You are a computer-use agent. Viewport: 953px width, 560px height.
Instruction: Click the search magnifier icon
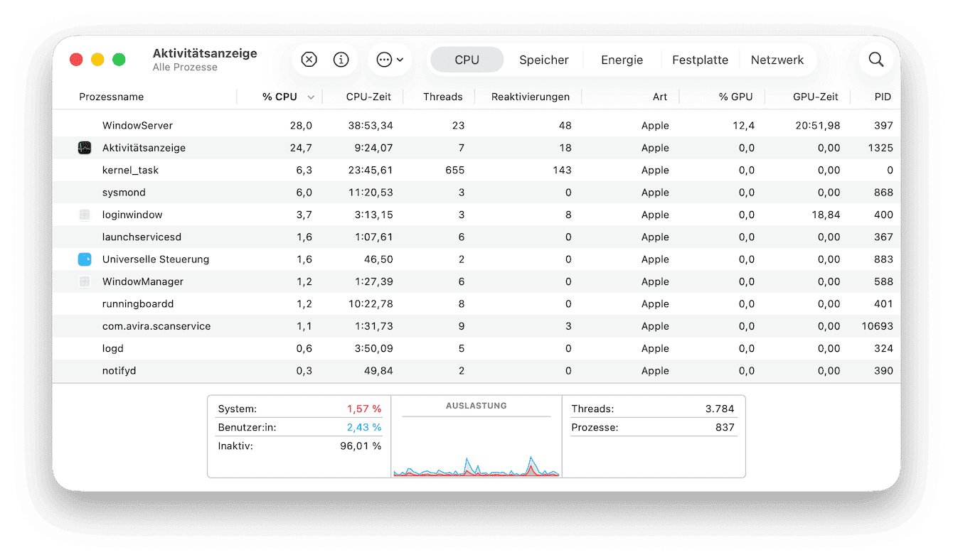[875, 60]
